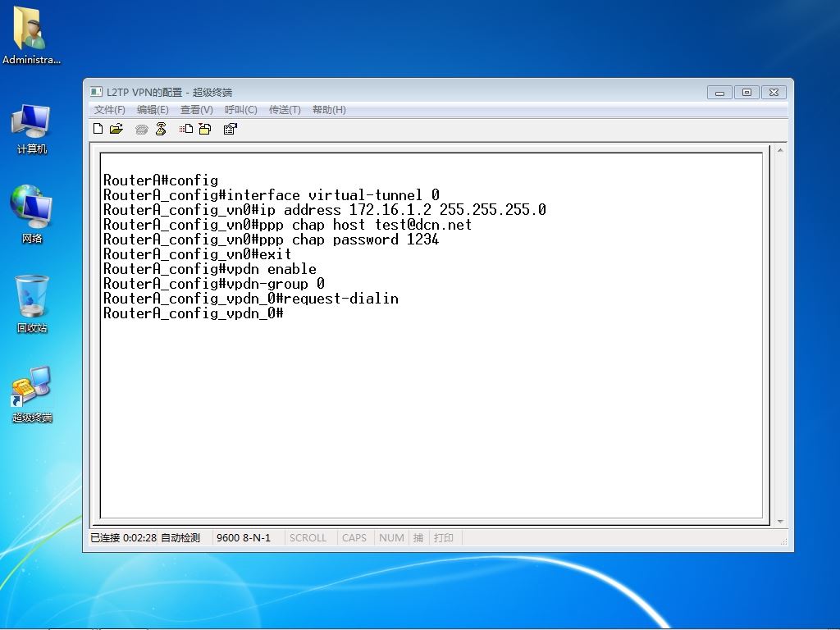Open the 查看(V) menu

197,110
